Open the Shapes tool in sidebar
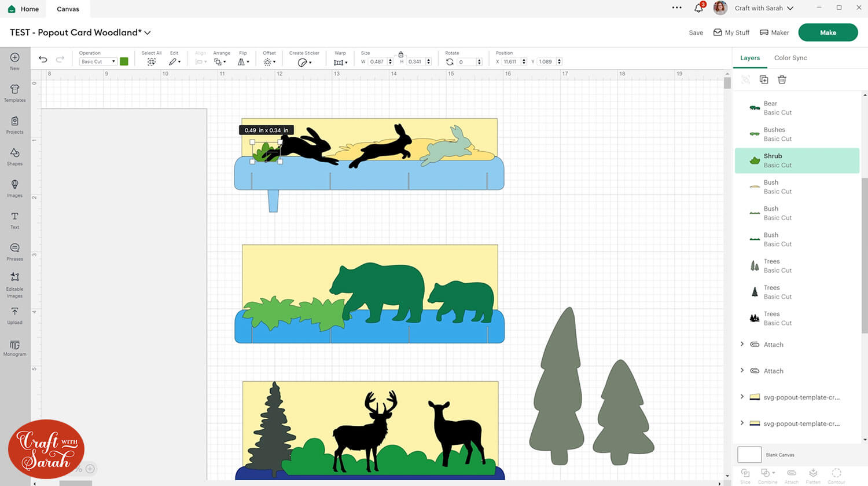The width and height of the screenshot is (868, 486). pos(15,156)
